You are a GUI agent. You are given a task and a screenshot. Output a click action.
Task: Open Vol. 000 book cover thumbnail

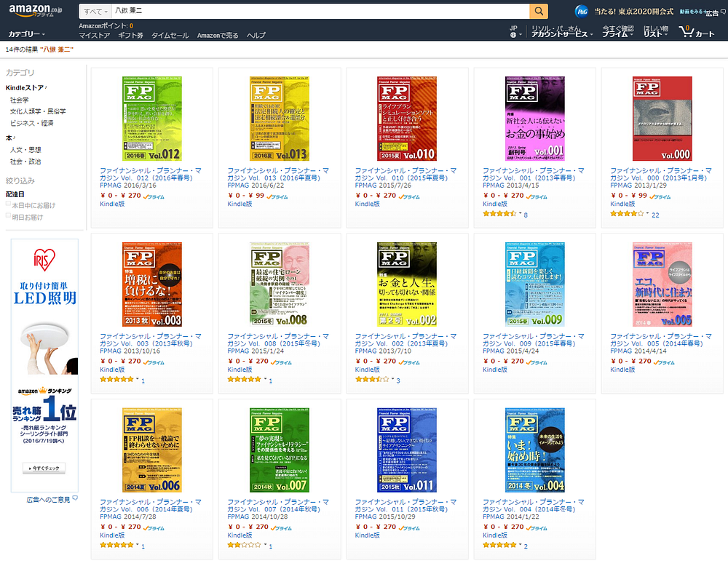click(662, 119)
